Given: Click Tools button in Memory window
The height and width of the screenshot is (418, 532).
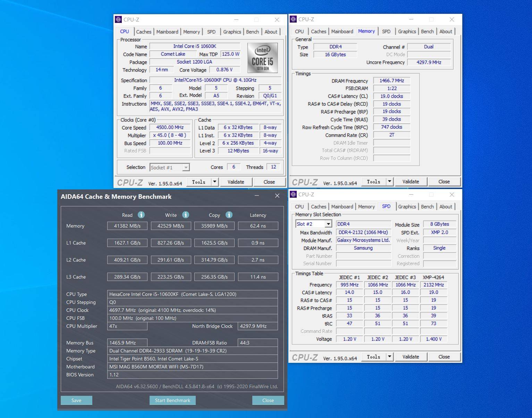Looking at the screenshot, I should (374, 181).
